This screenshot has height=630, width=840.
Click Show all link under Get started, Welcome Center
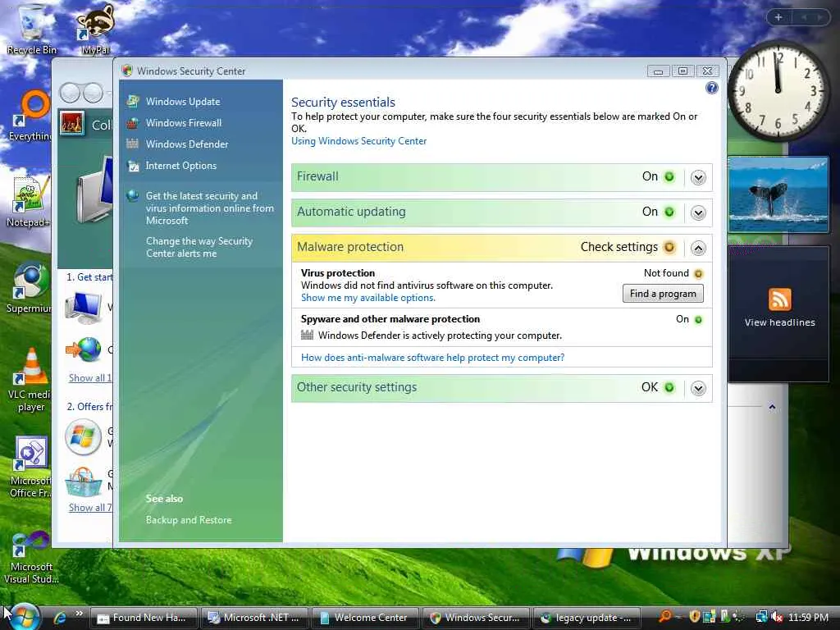coord(89,377)
